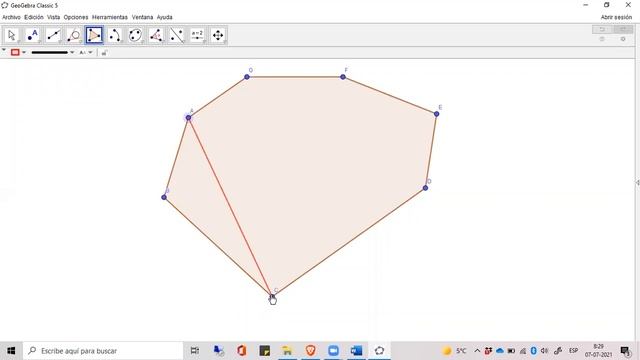Click the OneDrive cloud tray icon
640x360 pixels.
[500, 351]
